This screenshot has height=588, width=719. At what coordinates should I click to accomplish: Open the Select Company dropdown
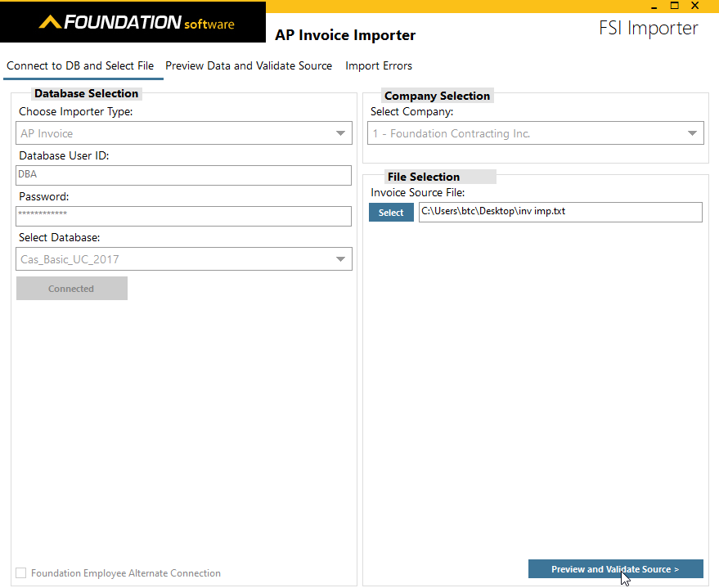coord(536,133)
